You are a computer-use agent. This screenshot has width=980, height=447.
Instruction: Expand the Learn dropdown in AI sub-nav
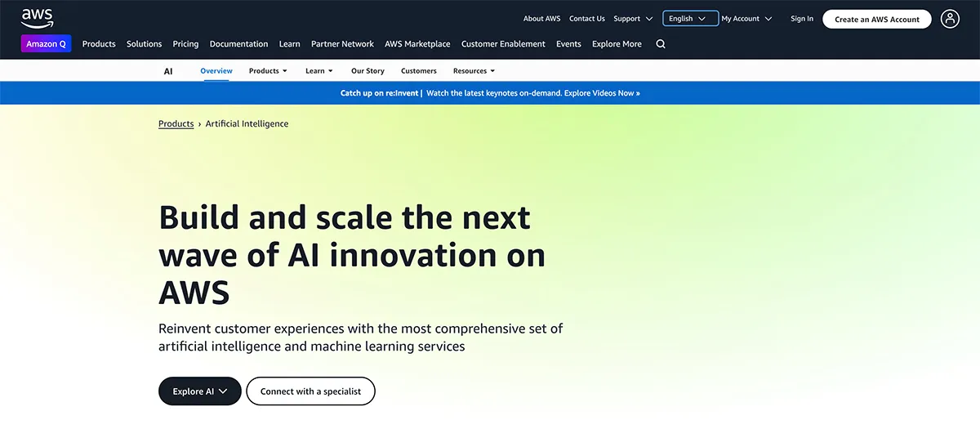(319, 71)
